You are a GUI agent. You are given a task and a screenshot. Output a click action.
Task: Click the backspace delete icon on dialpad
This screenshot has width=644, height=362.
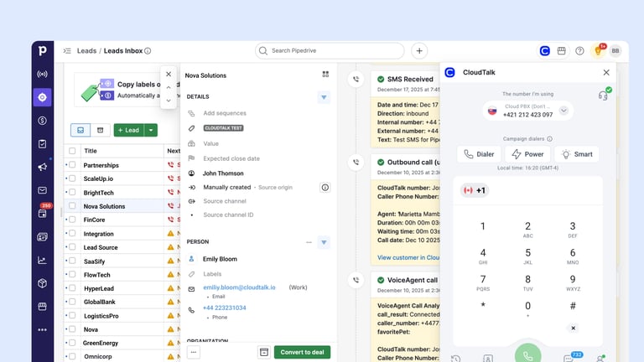[x=573, y=328]
